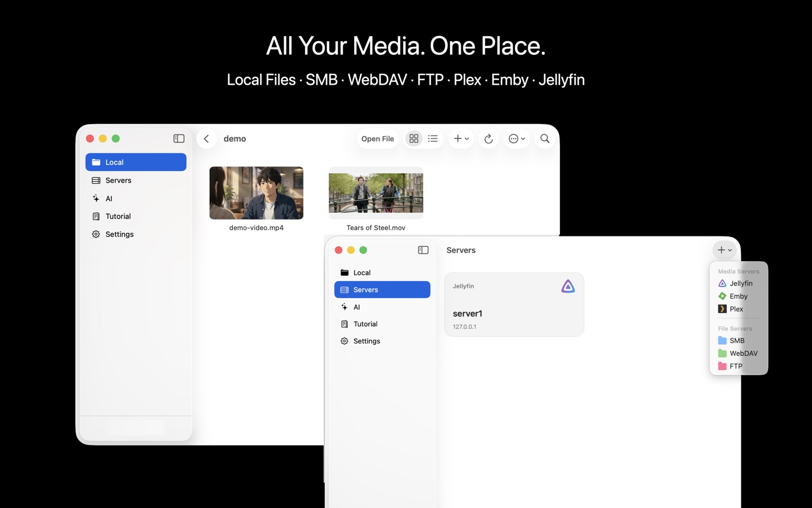Choose Emby from the add menu

(739, 296)
